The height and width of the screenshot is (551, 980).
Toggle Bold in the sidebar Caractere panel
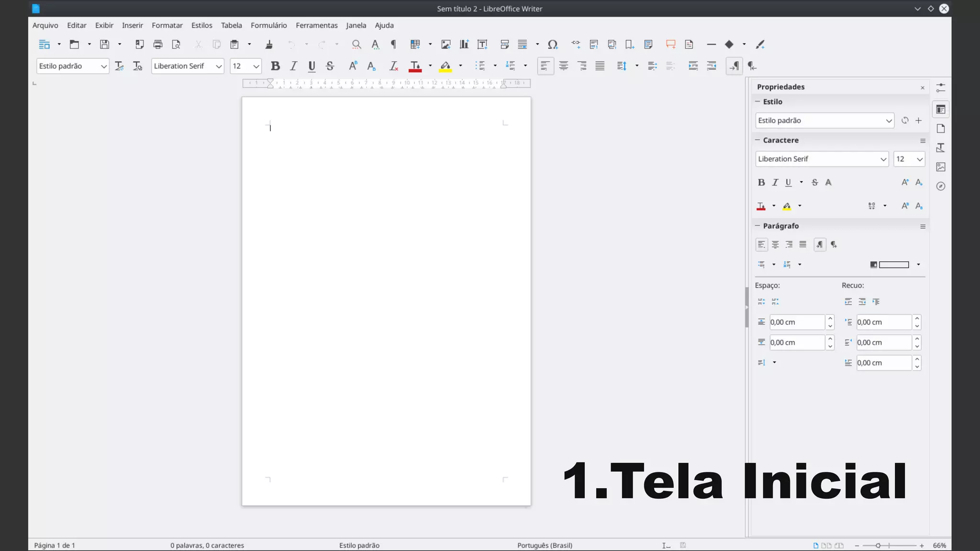coord(761,182)
